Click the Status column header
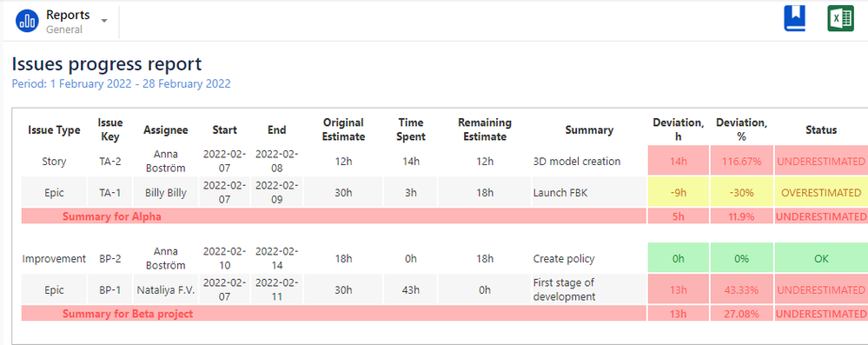Image resolution: width=868 pixels, height=345 pixels. pos(821,130)
